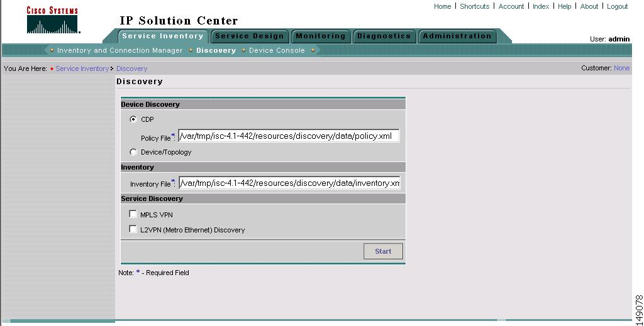Click into the Policy File field
644x326 pixels.
(x=289, y=136)
